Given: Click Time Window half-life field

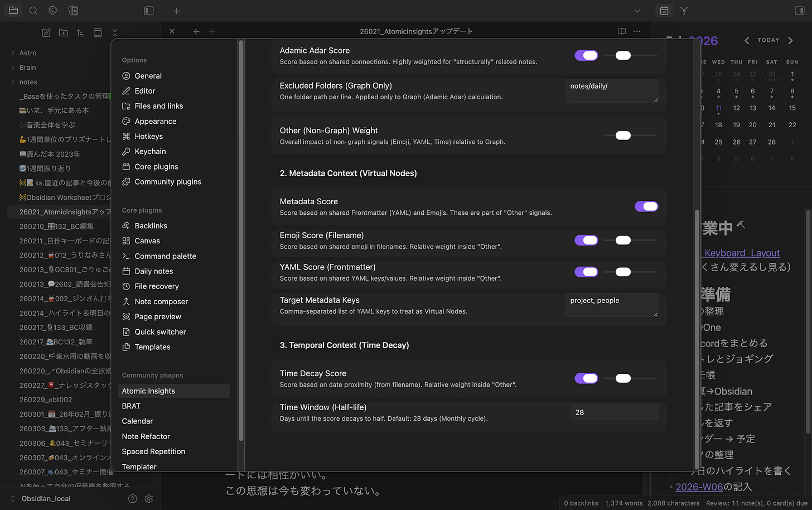Looking at the screenshot, I should pos(614,412).
